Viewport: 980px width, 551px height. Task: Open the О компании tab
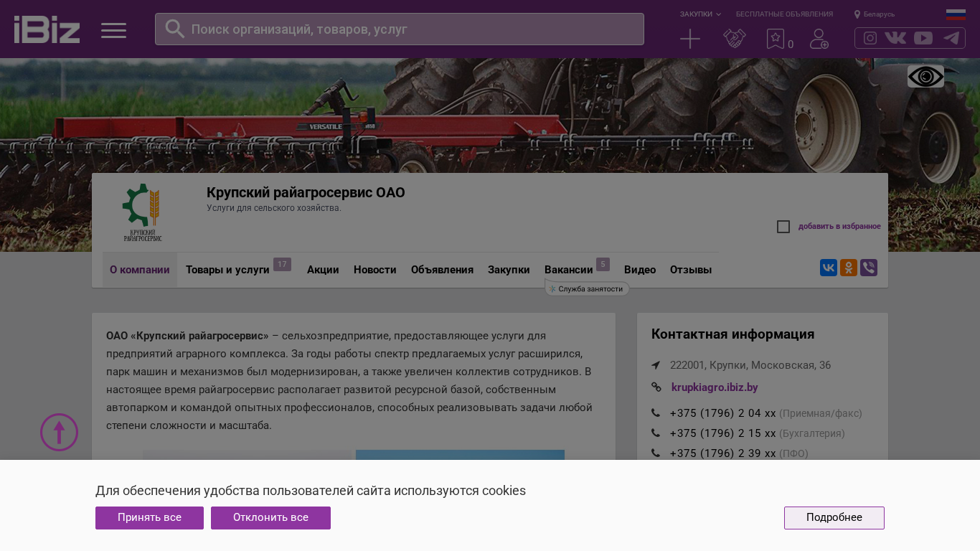(140, 270)
